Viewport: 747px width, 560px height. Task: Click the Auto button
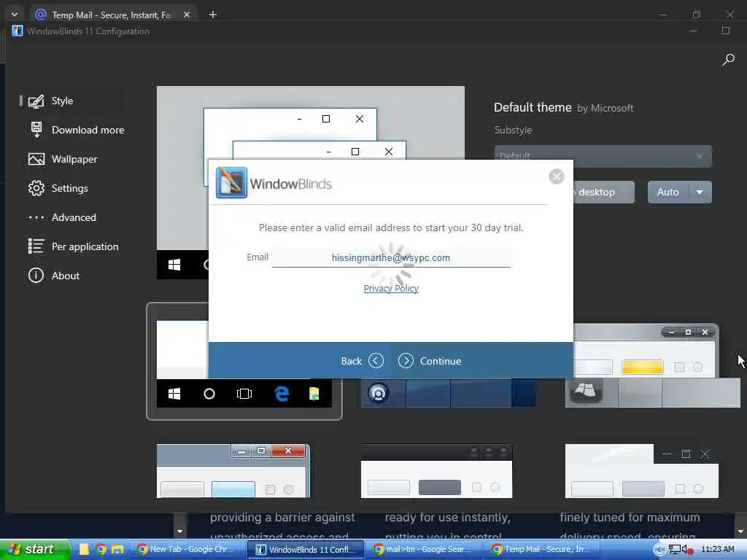pyautogui.click(x=667, y=192)
